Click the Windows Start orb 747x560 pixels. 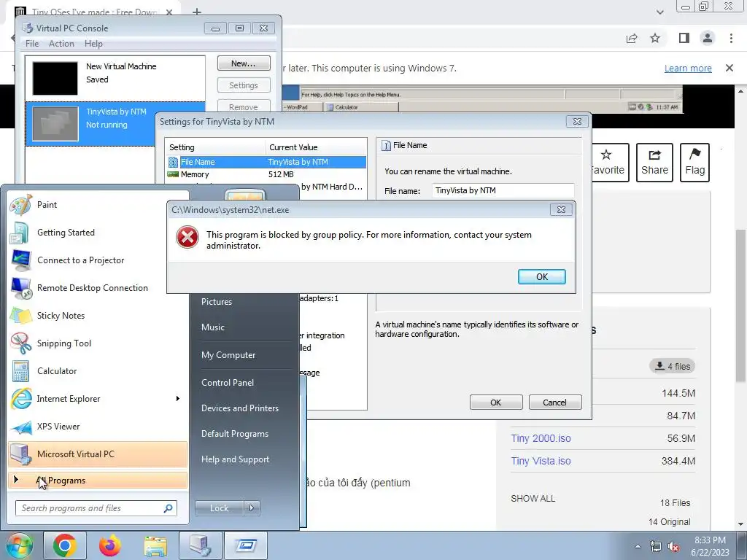[x=19, y=545]
